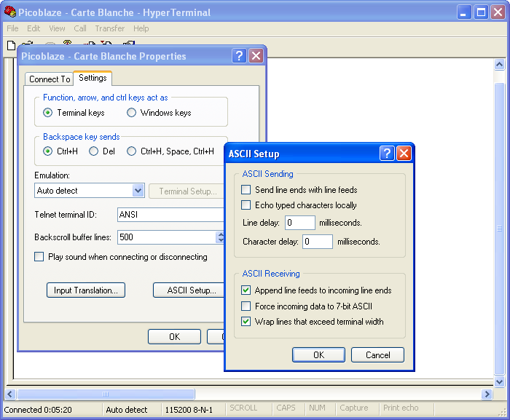Image resolution: width=510 pixels, height=420 pixels.
Task: Enable Play sound when connecting or disconnecting
Action: click(39, 257)
